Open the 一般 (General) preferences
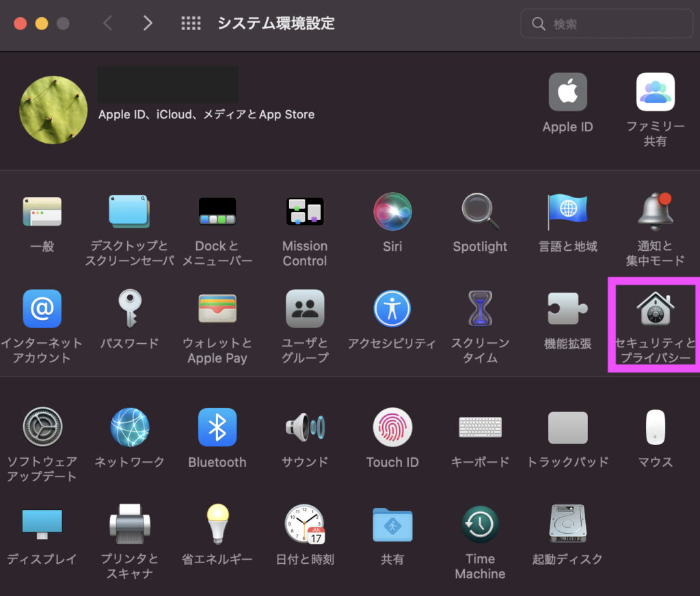This screenshot has height=596, width=700. coord(42,212)
